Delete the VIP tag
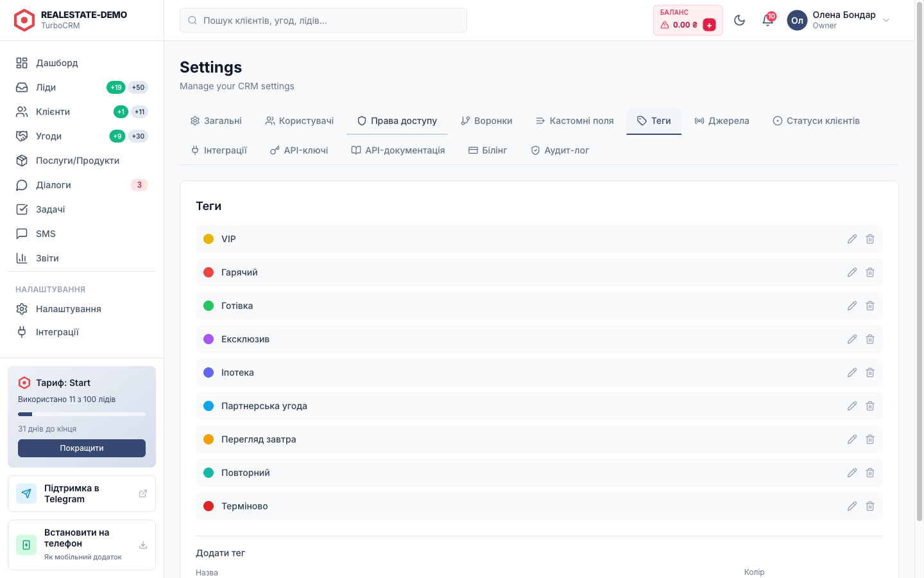Screen dimensions: 924x578 (870, 239)
